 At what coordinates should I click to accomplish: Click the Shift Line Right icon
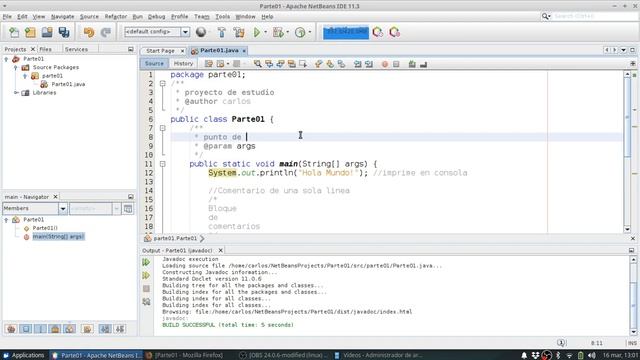click(x=369, y=64)
